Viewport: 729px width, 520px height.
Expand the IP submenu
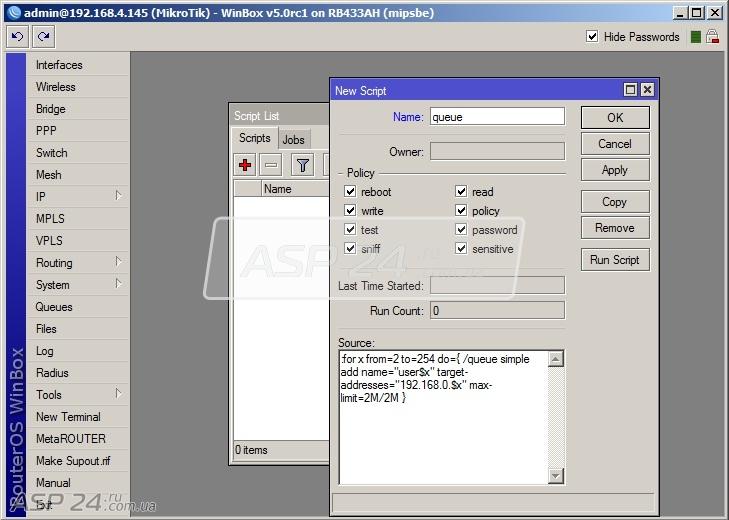pyautogui.click(x=118, y=196)
